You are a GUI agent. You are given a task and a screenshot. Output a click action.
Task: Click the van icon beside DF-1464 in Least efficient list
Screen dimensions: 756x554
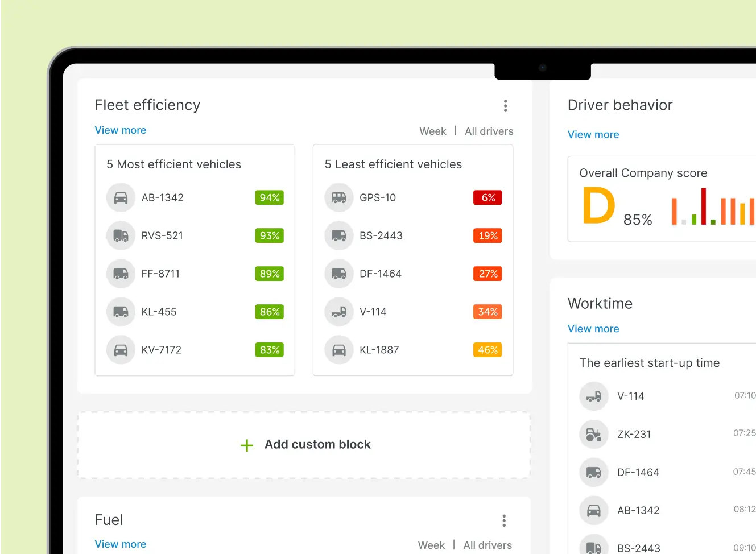[x=339, y=274]
